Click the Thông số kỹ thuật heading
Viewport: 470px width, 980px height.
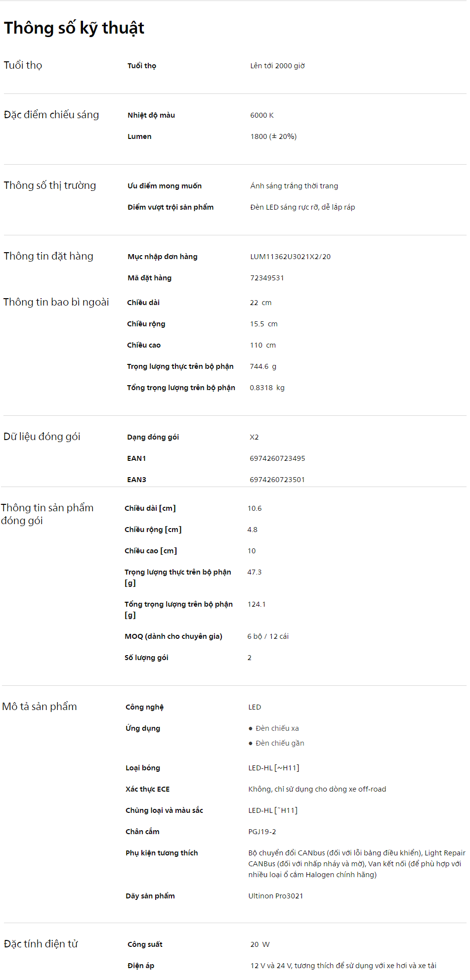(x=74, y=28)
